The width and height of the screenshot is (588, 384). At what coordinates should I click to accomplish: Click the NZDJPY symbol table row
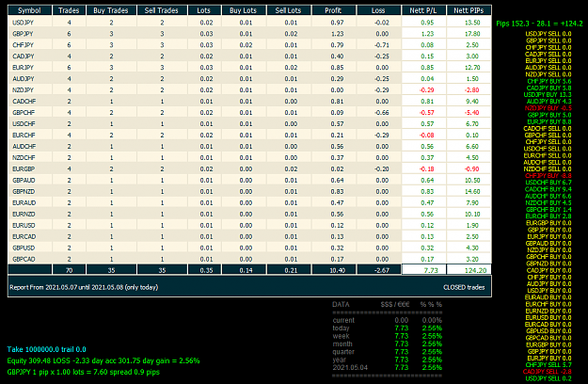(x=249, y=90)
